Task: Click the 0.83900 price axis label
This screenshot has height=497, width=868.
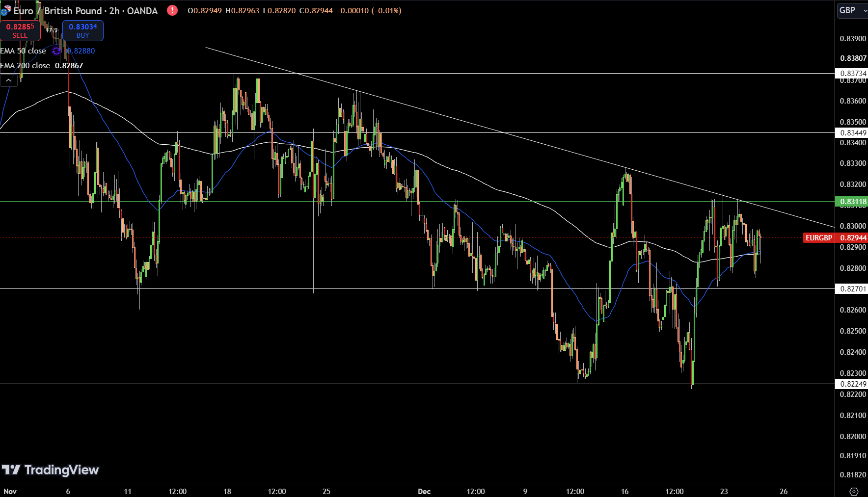Action: click(x=853, y=39)
